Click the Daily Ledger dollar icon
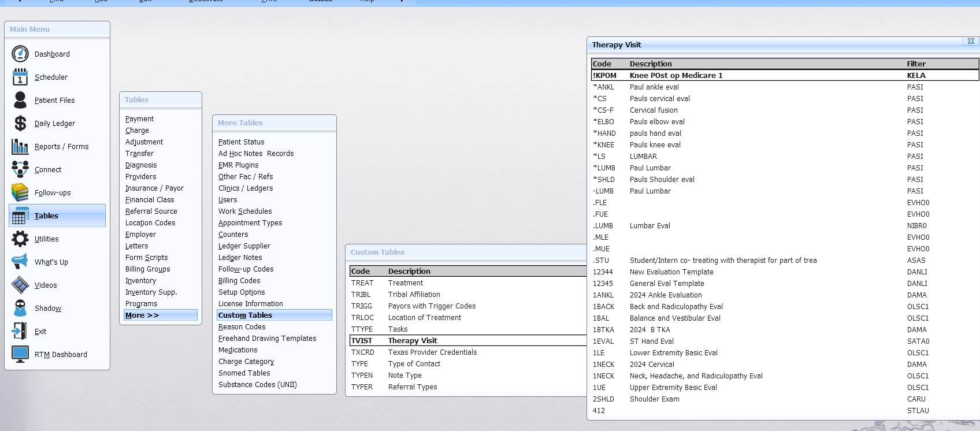Viewport: 980px width, 431px height. click(x=20, y=123)
